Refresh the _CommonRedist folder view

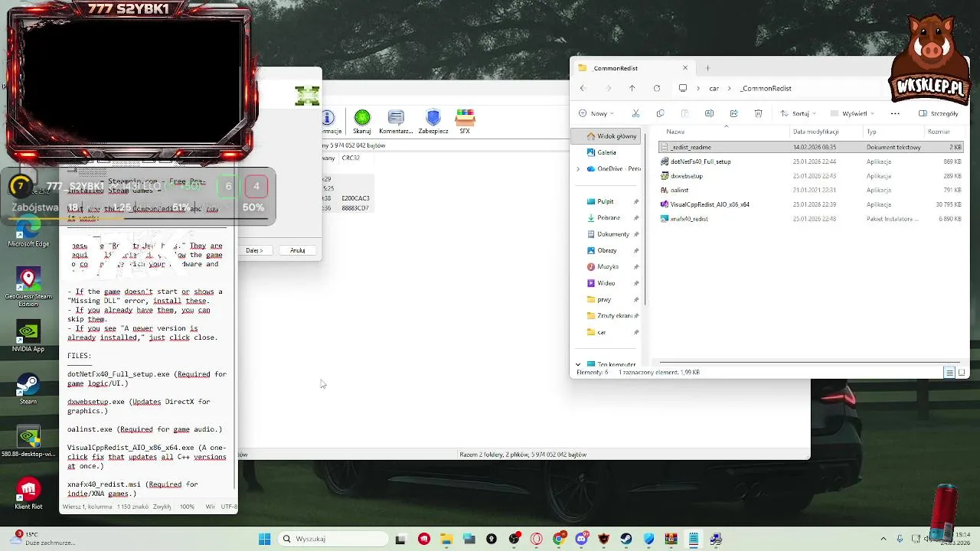[x=656, y=88]
